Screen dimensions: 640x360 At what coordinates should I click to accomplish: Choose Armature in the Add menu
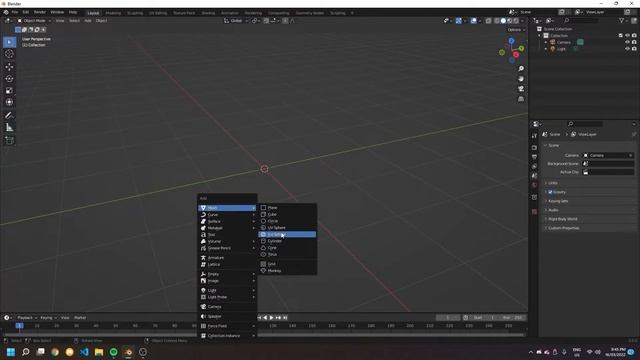coord(227,258)
